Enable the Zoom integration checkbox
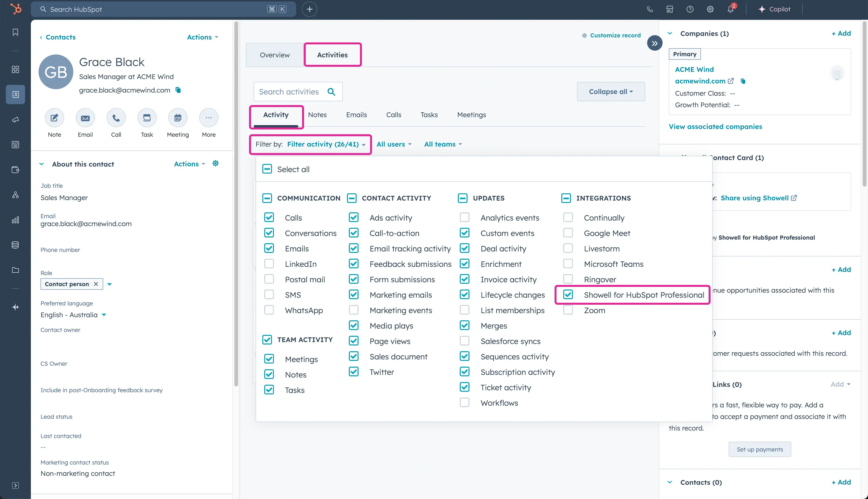The width and height of the screenshot is (868, 499). [x=568, y=310]
